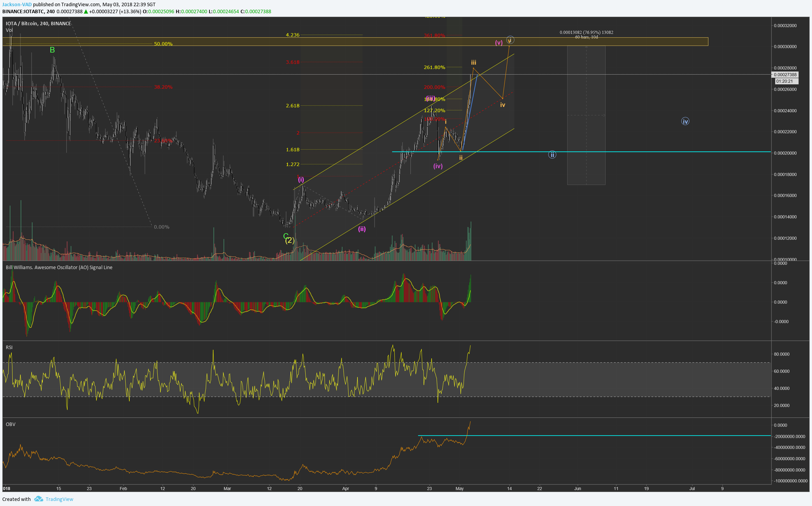
Task: Open the Jackson-VAD author profile link
Action: (x=17, y=4)
